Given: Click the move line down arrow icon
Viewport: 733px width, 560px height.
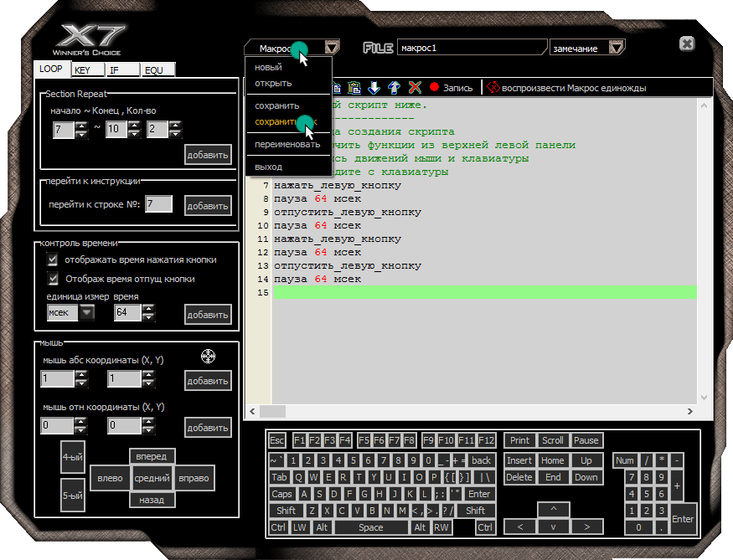Looking at the screenshot, I should (374, 87).
